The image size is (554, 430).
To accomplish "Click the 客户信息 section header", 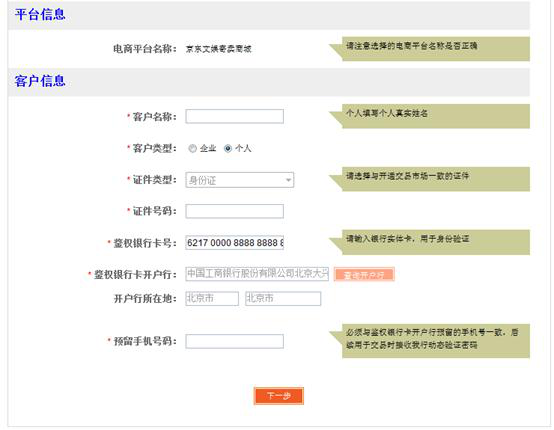I will tap(40, 81).
